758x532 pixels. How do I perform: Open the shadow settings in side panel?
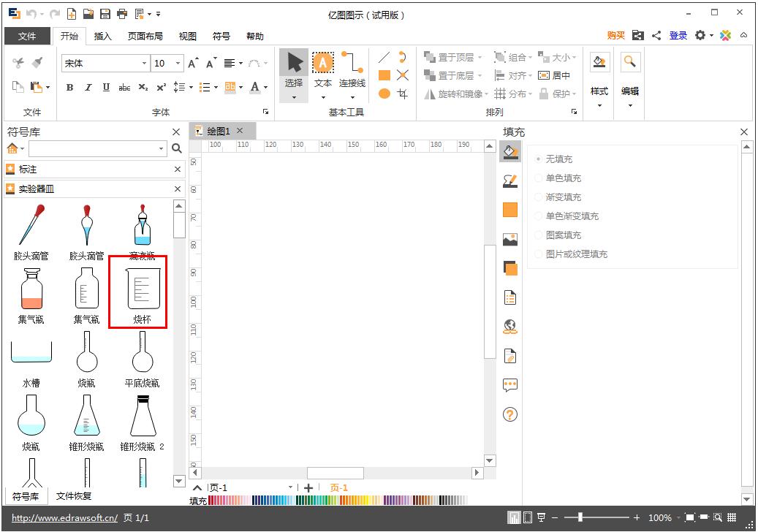(x=510, y=268)
